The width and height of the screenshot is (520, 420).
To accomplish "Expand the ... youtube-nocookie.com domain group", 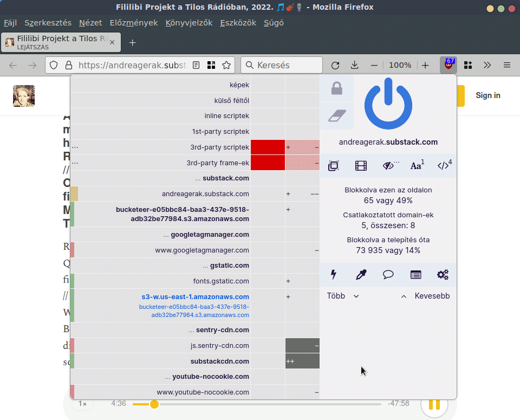I will (x=206, y=377).
